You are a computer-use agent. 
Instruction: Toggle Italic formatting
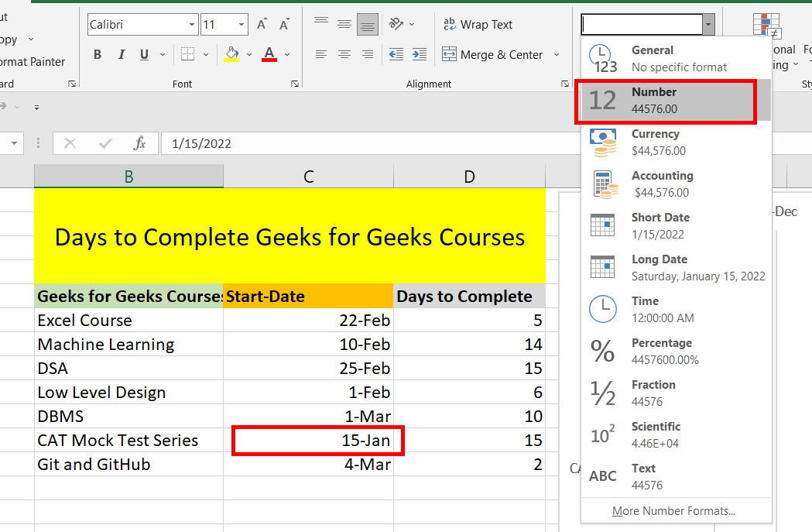point(122,54)
